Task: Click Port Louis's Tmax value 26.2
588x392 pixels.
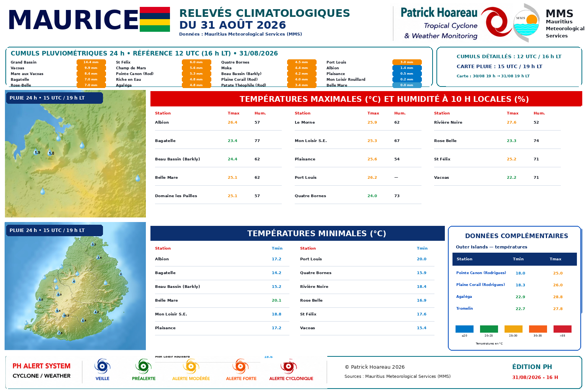Action: [x=372, y=178]
